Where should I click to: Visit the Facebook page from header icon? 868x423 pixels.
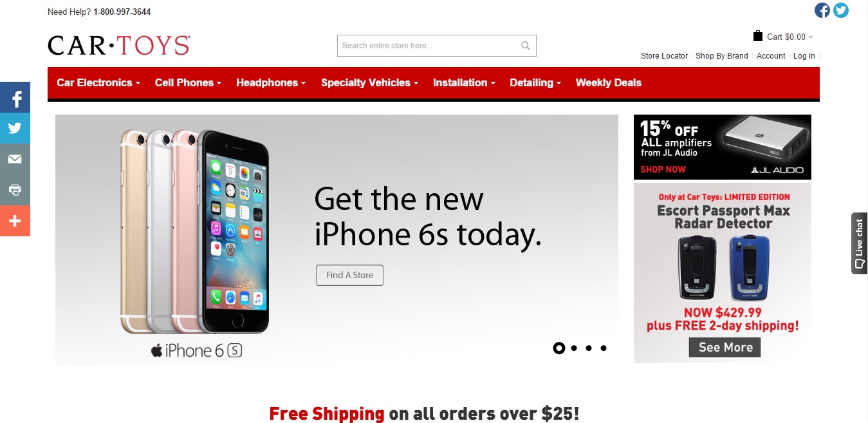[822, 10]
